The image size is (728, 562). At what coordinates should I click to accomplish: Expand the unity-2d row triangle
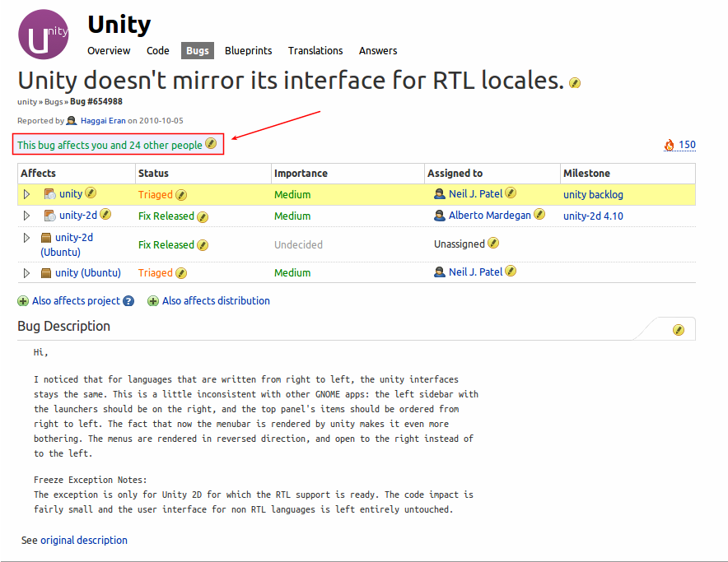[26, 216]
